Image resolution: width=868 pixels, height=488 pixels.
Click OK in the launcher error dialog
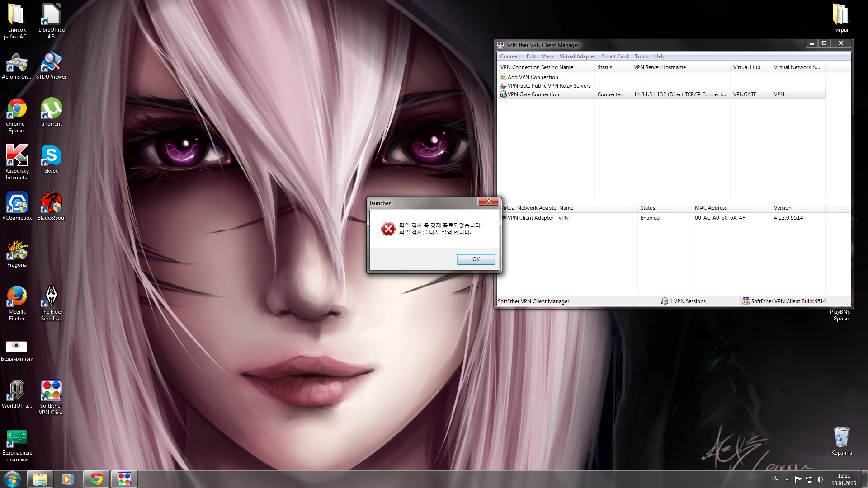coord(476,259)
